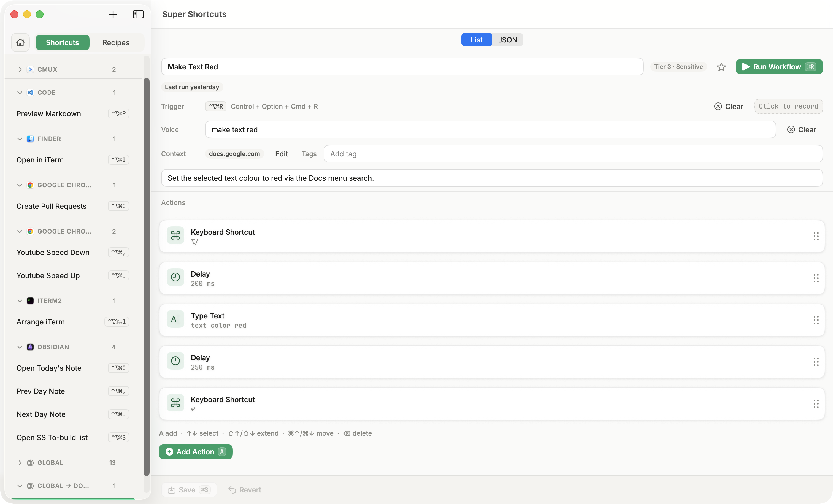833x504 pixels.
Task: Click drag handle of Type Text action
Action: [816, 320]
